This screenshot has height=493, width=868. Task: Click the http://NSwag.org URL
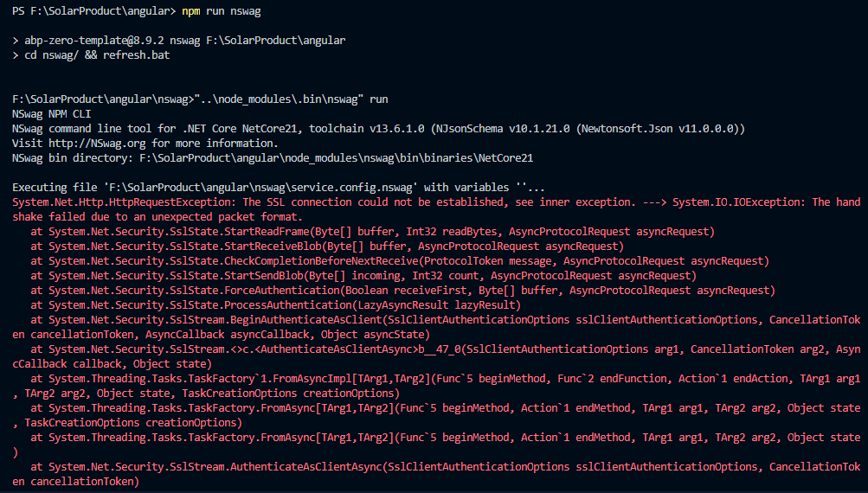pos(97,144)
